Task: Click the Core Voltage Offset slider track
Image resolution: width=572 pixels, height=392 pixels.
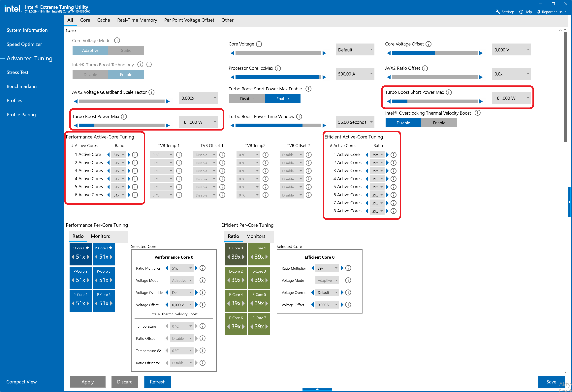Action: [434, 53]
